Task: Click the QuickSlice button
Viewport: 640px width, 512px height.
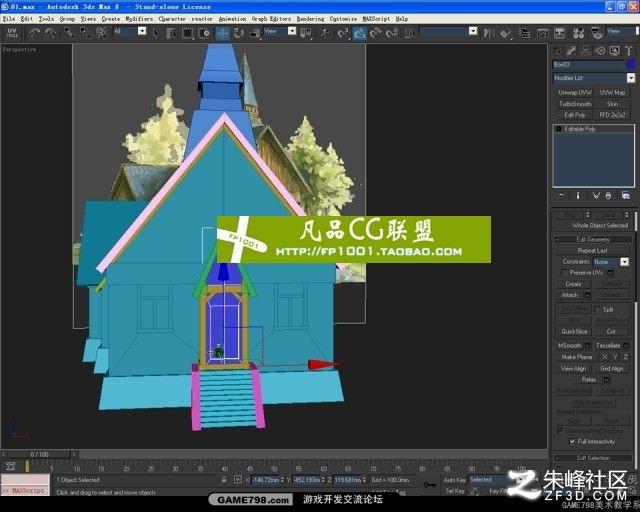Action: (x=574, y=332)
